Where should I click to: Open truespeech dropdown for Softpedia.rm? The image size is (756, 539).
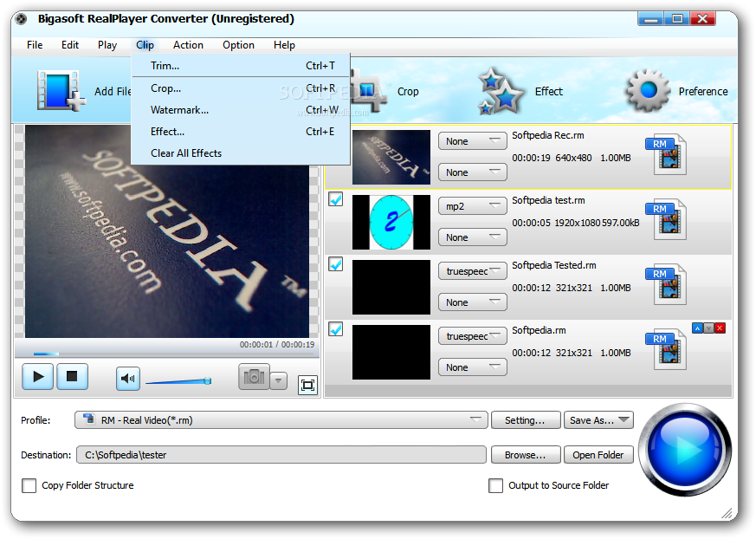click(x=473, y=336)
